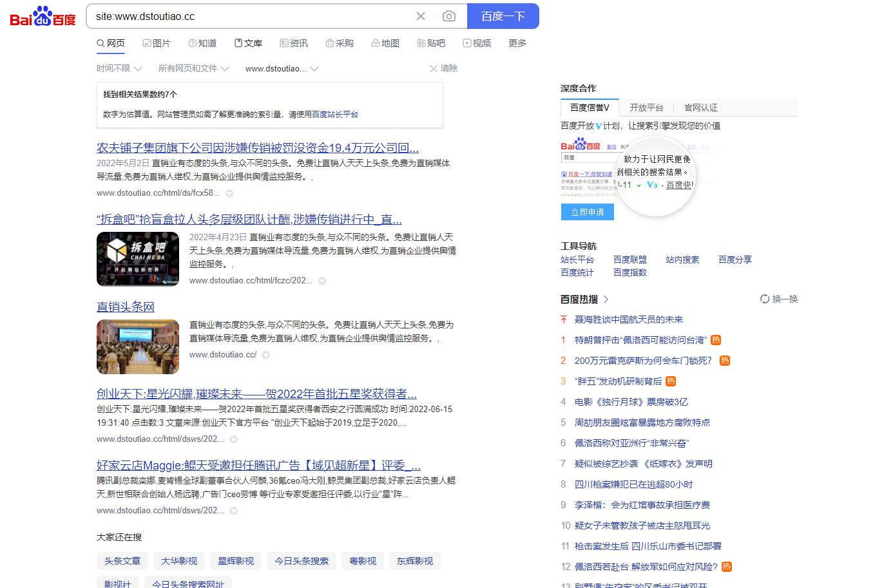Viewport: 884px width, 588px height.
Task: Expand the www.dstoutiao site filter dropdown
Action: (x=281, y=68)
